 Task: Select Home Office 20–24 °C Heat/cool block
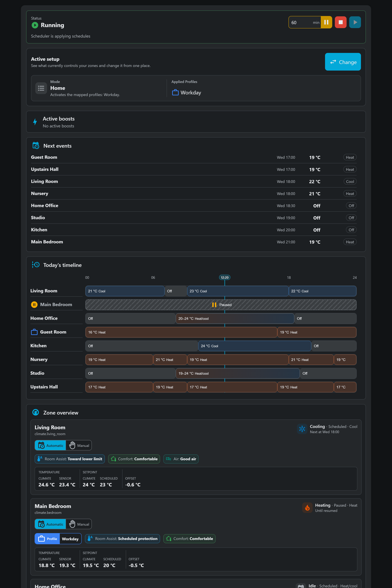point(235,318)
